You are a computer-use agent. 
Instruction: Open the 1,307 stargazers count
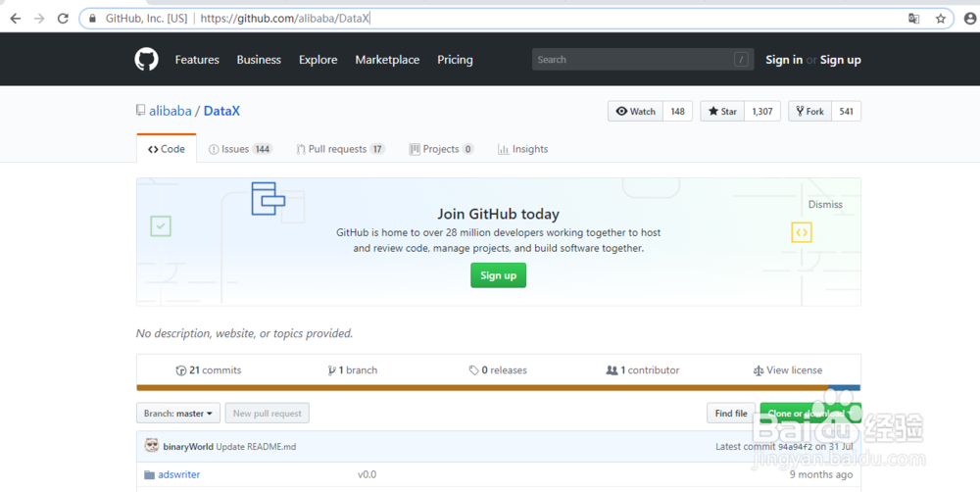[762, 112]
